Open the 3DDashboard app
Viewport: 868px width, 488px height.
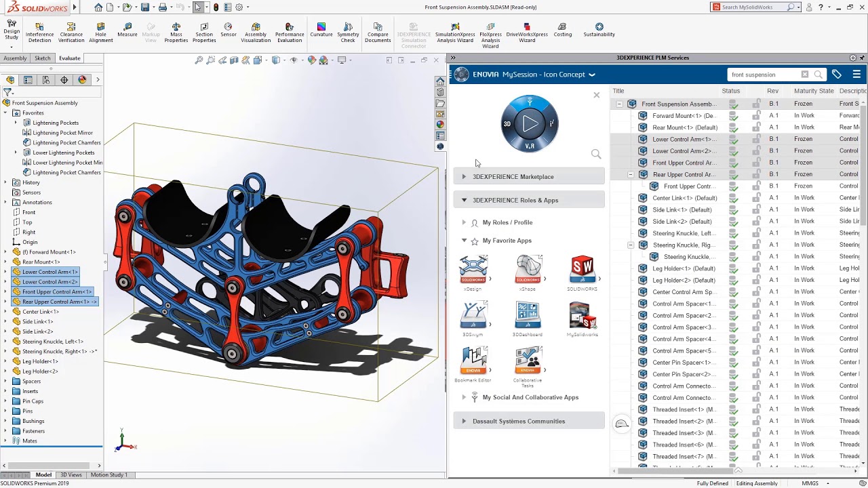(x=528, y=319)
